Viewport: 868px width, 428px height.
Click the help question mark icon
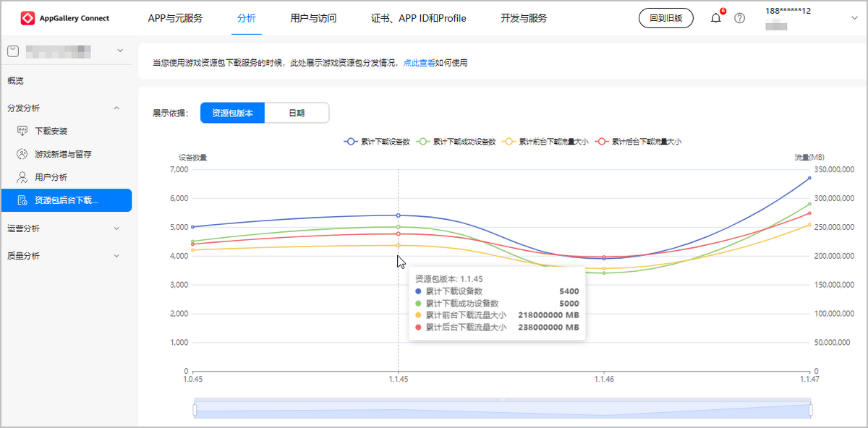[x=739, y=18]
